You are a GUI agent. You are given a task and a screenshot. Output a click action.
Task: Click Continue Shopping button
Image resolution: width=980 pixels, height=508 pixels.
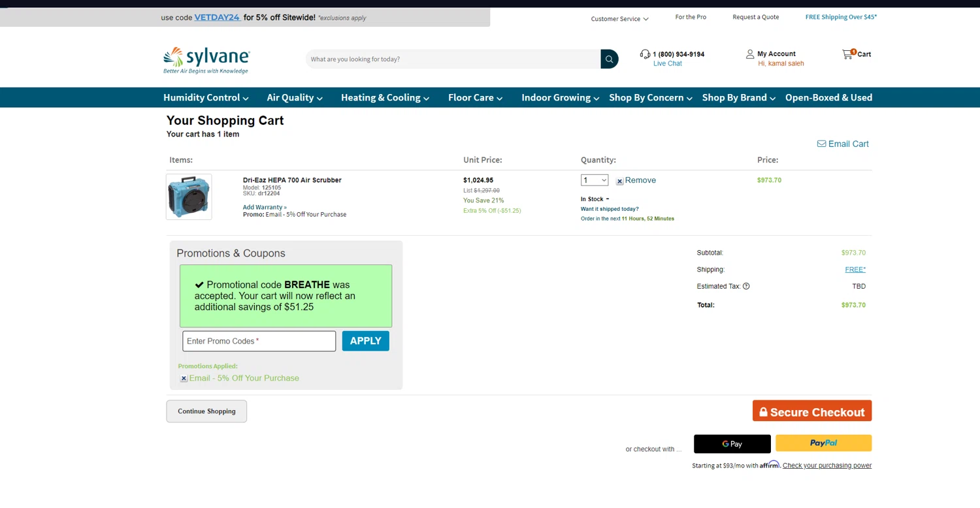(x=206, y=411)
